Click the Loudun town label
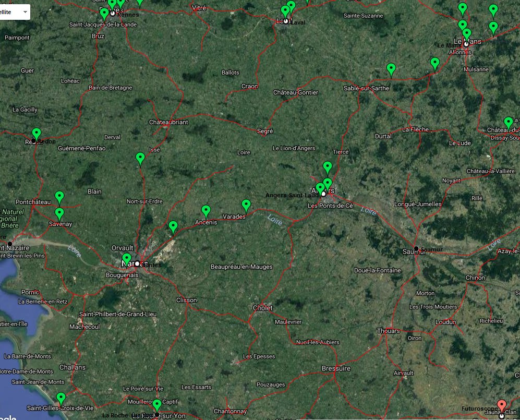The image size is (520, 420). [446, 322]
